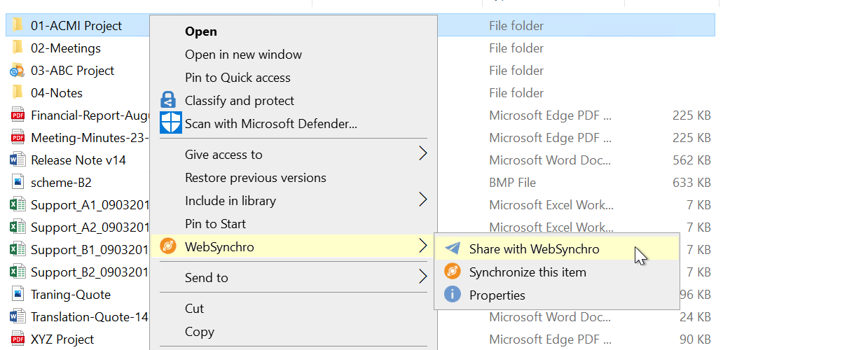Click the synced 03-ABC Project folder icon
The image size is (868, 350).
click(x=18, y=70)
